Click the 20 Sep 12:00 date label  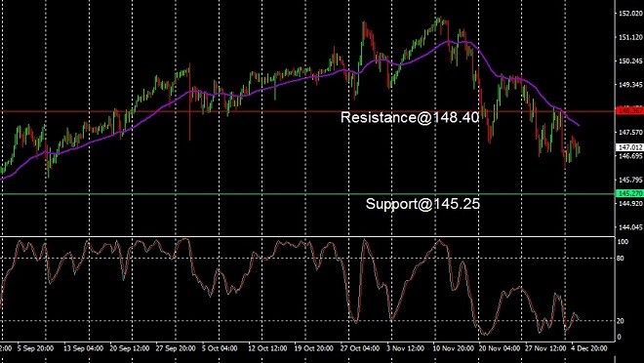coord(130,348)
